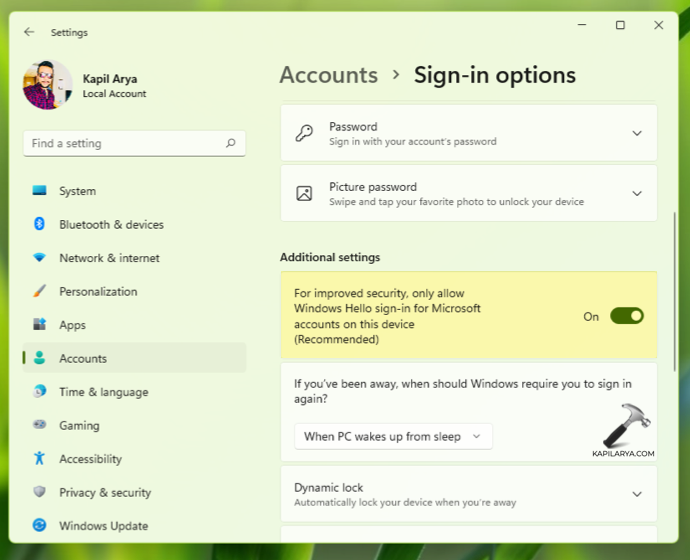Expand the Password sign-in option
This screenshot has height=560, width=690.
pyautogui.click(x=636, y=133)
